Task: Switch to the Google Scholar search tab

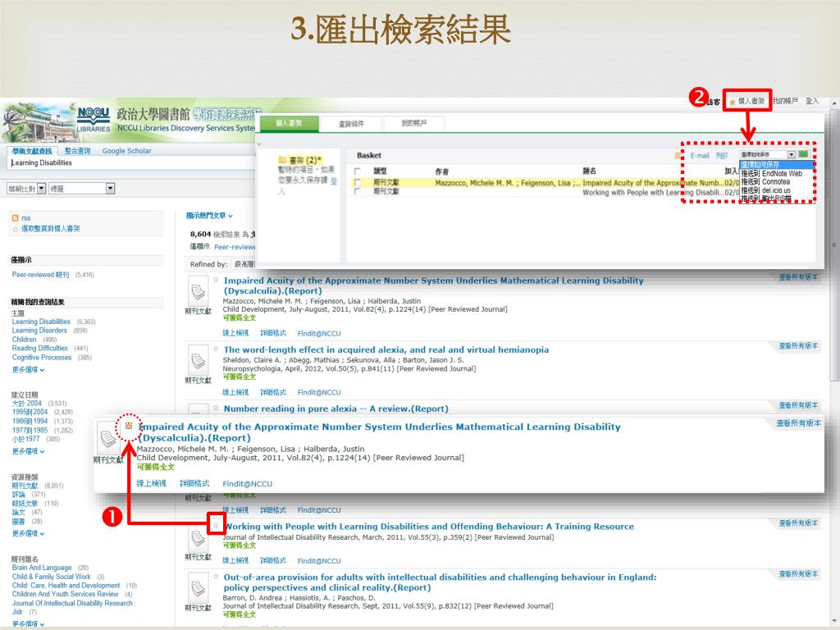Action: tap(126, 151)
